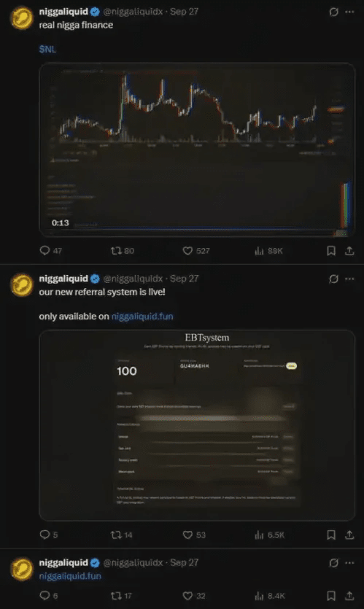The width and height of the screenshot is (364, 609).
Task: Reply to the third tweet with 6 comments
Action: 49,596
